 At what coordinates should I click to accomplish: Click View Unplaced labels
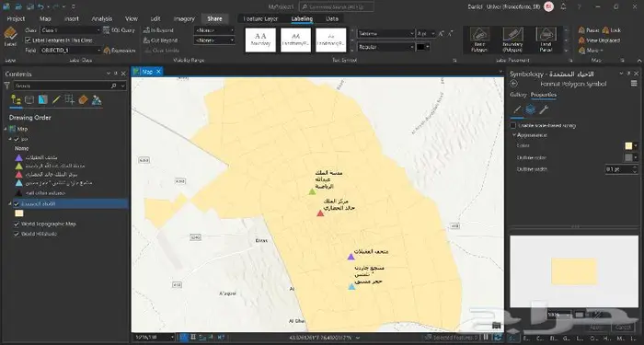[599, 40]
